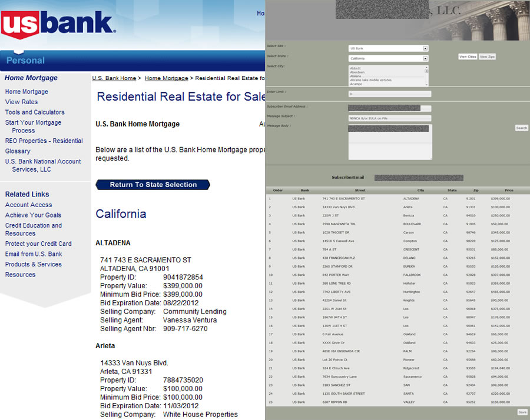This screenshot has width=530, height=420.
Task: Click table cell '14333 Van Nuys Blvd.'
Action: point(339,207)
